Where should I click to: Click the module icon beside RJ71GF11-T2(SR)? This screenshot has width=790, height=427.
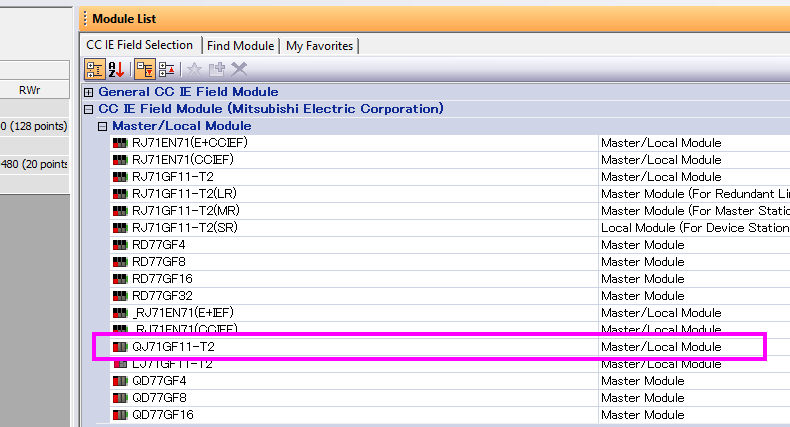point(120,228)
